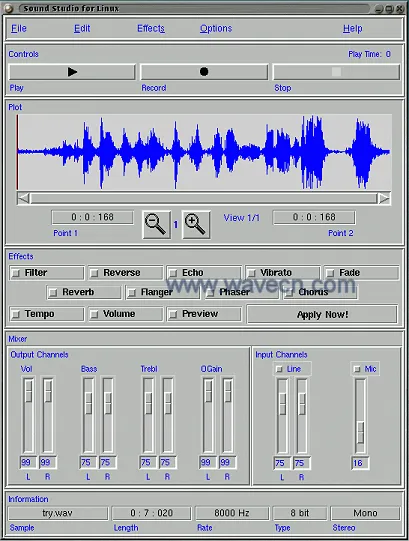Enable the Flanger effect
Viewport: 409px width, 541px height.
163,292
